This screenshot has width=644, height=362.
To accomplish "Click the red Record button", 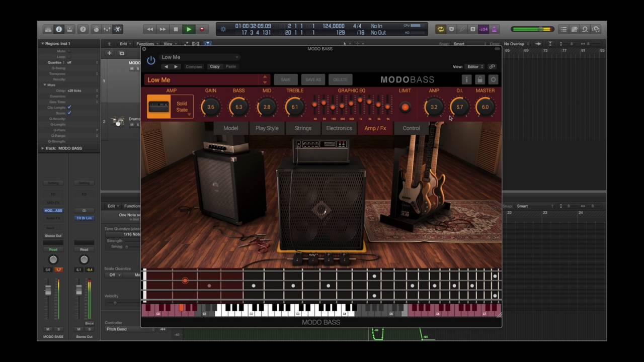I will click(202, 30).
